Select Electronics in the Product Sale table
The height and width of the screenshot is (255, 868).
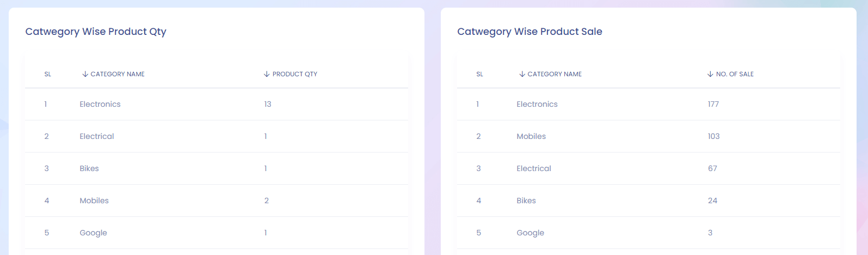click(x=537, y=104)
